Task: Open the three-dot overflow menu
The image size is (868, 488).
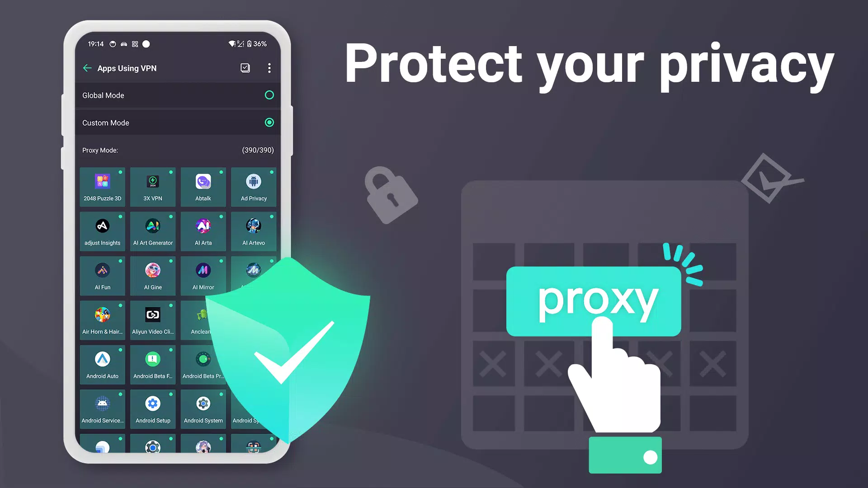Action: [269, 67]
